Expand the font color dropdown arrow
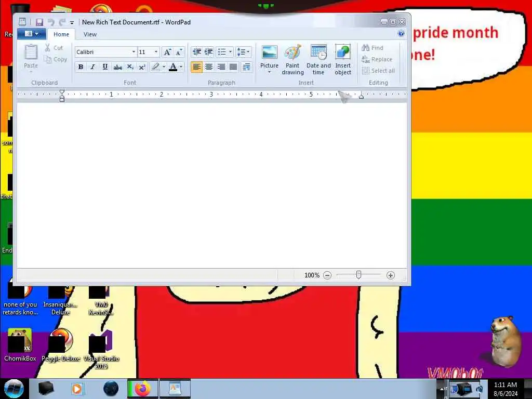 click(181, 67)
